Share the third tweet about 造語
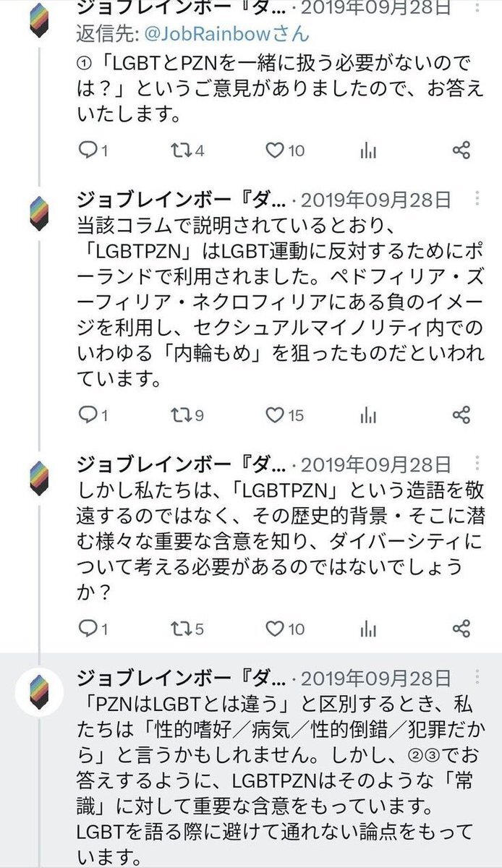Screen dimensions: 502x868 click(x=461, y=629)
